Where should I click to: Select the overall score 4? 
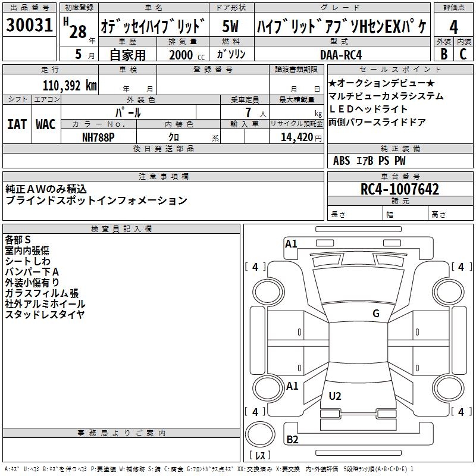pos(453,27)
